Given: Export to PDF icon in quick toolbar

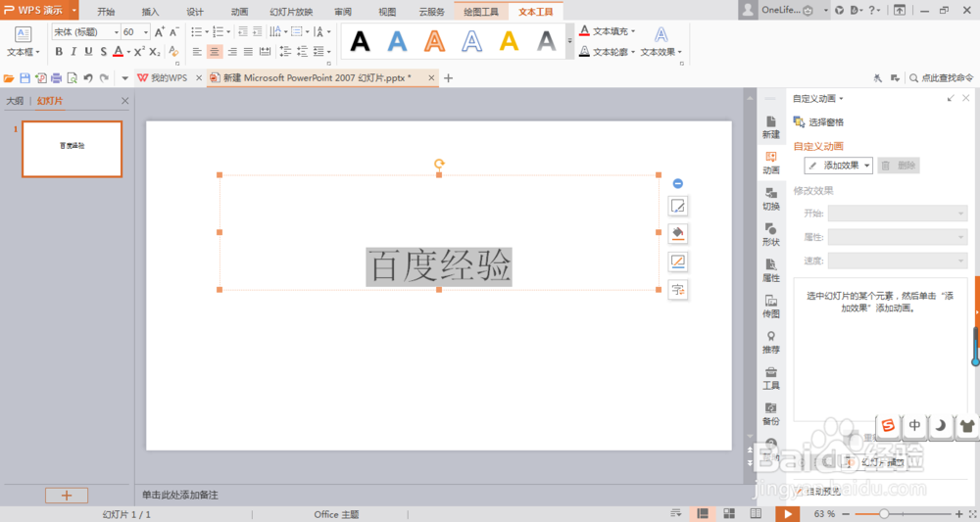Looking at the screenshot, I should point(40,78).
